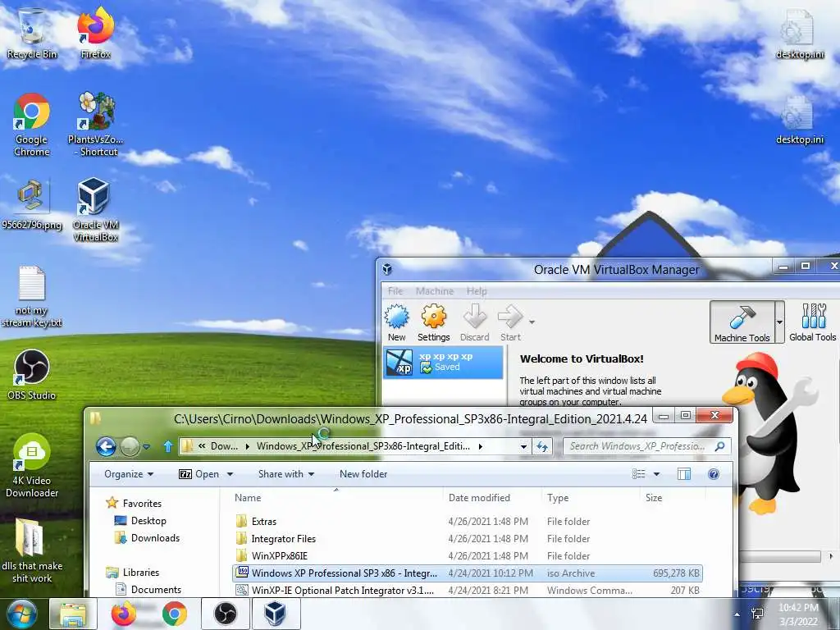Open Libraries in the navigation pane
840x630 pixels.
pos(133,572)
